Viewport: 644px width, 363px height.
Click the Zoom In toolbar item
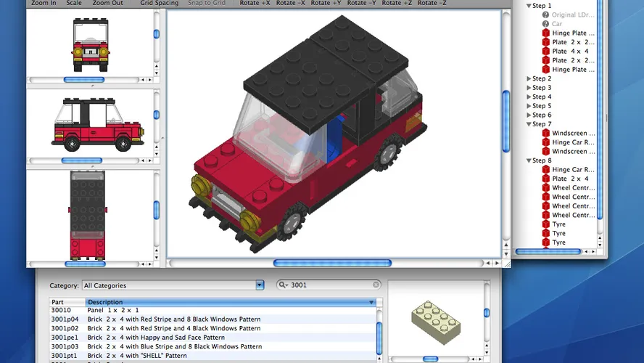tap(44, 3)
